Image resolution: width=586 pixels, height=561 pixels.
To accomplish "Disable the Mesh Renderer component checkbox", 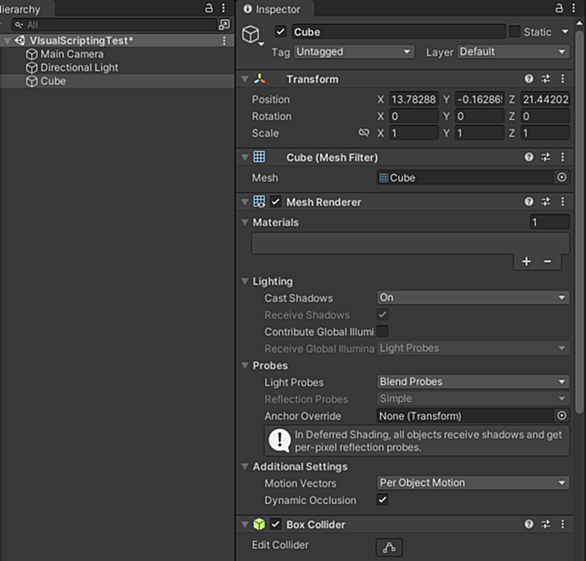I will point(275,202).
